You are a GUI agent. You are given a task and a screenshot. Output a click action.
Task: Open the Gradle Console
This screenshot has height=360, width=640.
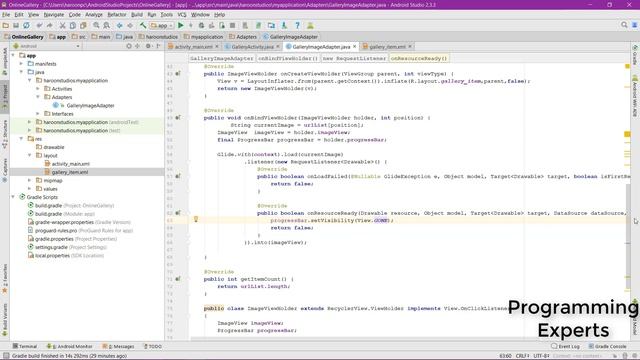tap(607, 346)
